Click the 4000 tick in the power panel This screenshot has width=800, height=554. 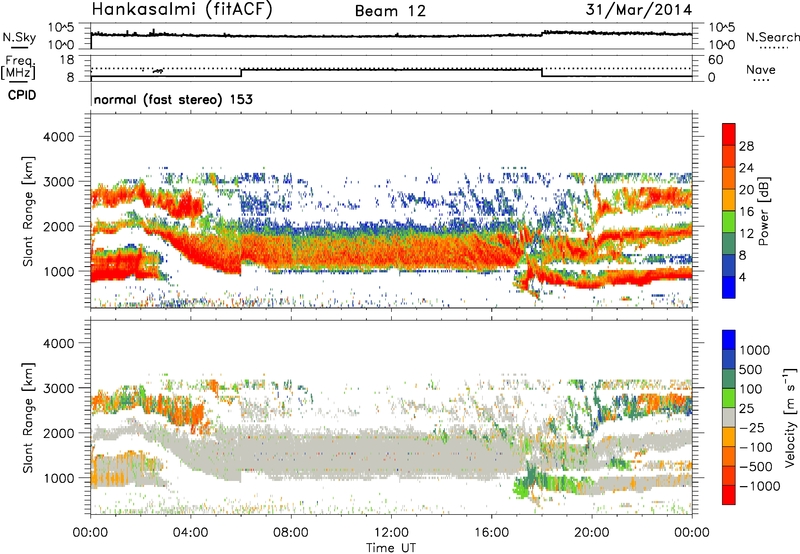coord(58,137)
